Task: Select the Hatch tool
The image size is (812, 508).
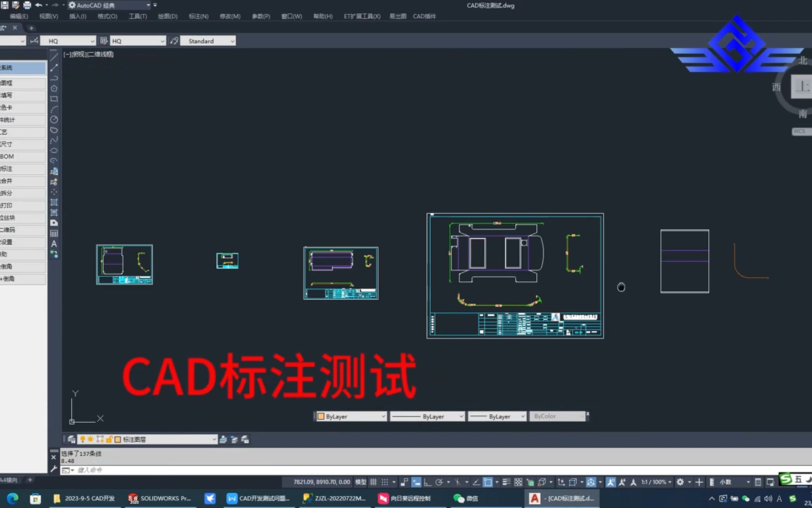Action: 54,202
